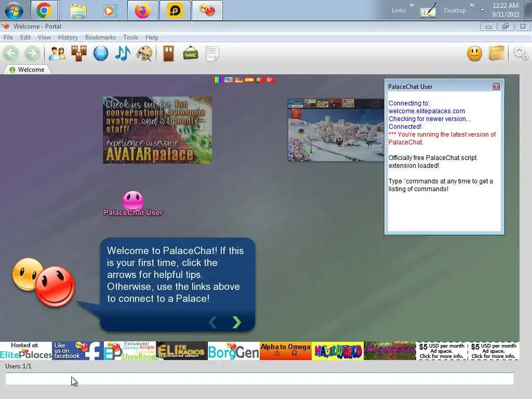Open the History menu
This screenshot has width=532, height=399.
click(x=68, y=37)
